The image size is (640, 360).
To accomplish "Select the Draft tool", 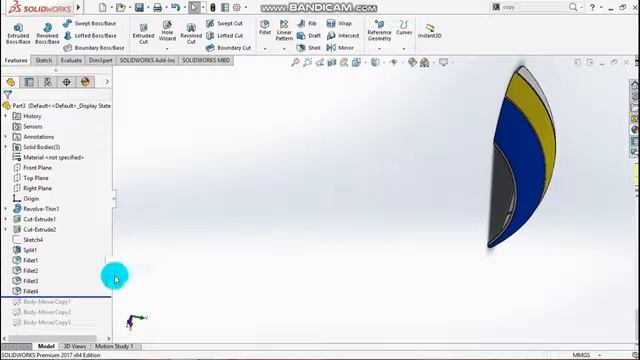I will pyautogui.click(x=309, y=36).
